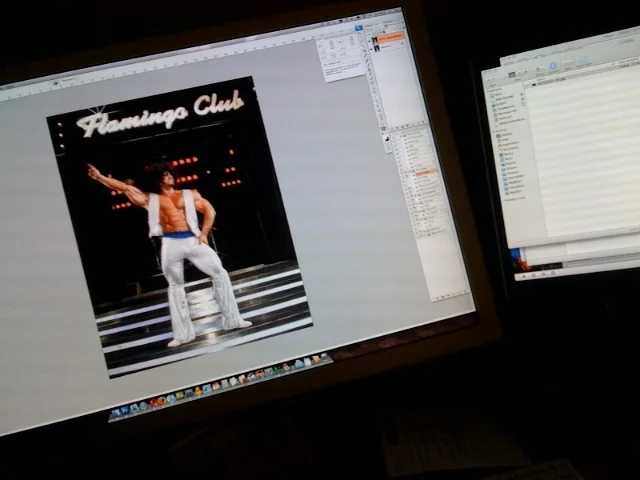The image size is (640, 480).
Task: Open the Trash at the Dock's right end
Action: click(325, 357)
